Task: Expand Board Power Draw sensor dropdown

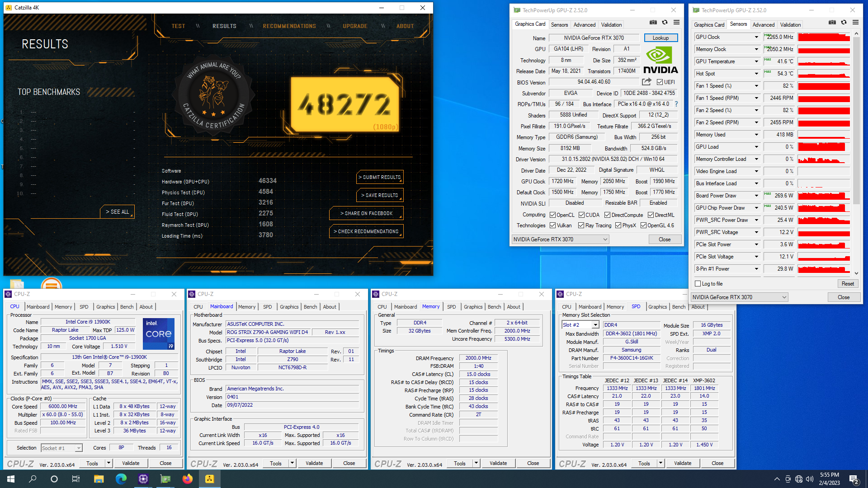Action: 756,196
